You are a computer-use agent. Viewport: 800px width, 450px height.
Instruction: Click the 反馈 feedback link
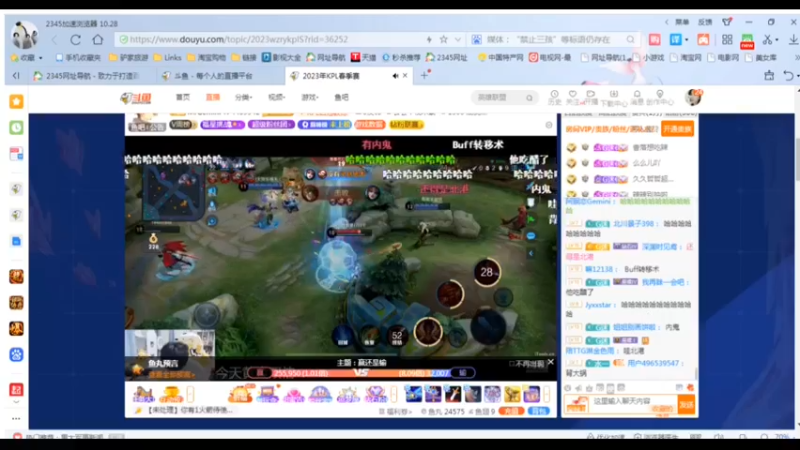click(x=705, y=22)
